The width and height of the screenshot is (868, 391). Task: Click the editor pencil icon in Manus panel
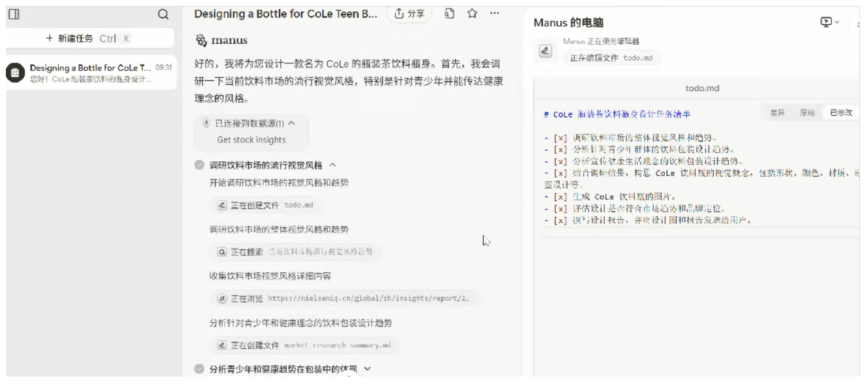click(546, 51)
